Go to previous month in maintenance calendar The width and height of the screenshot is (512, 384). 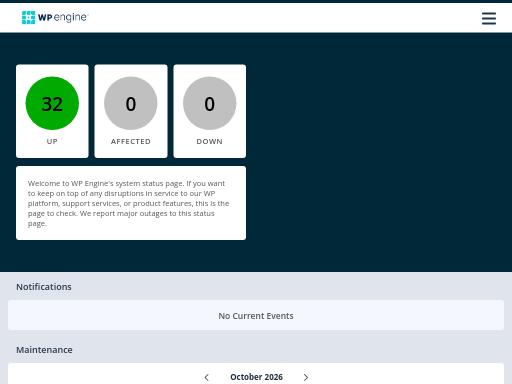pos(206,377)
